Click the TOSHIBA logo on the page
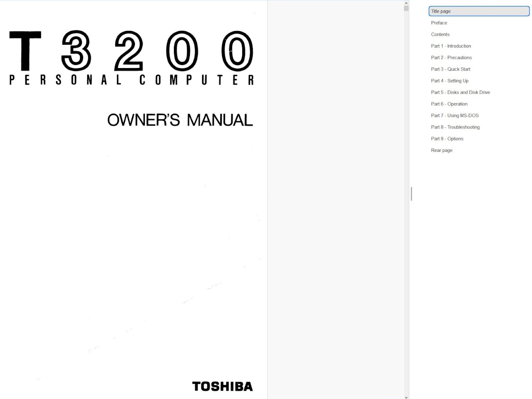 coord(222,386)
